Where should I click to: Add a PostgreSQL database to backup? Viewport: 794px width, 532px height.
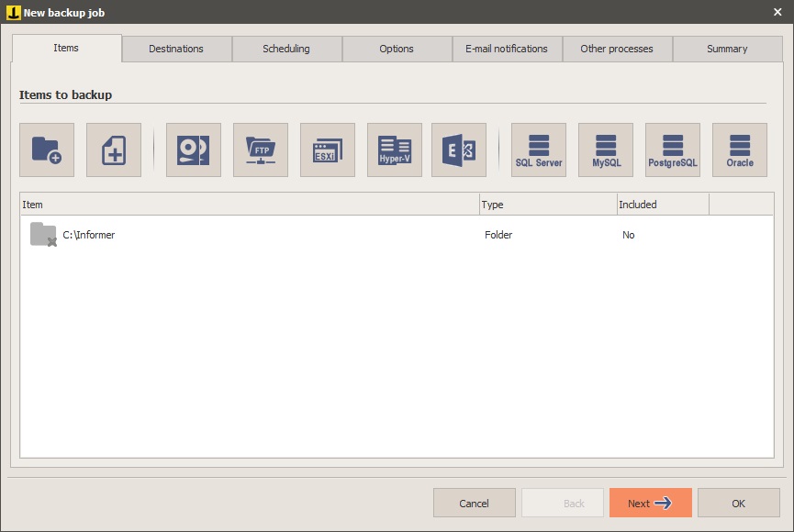click(x=673, y=149)
